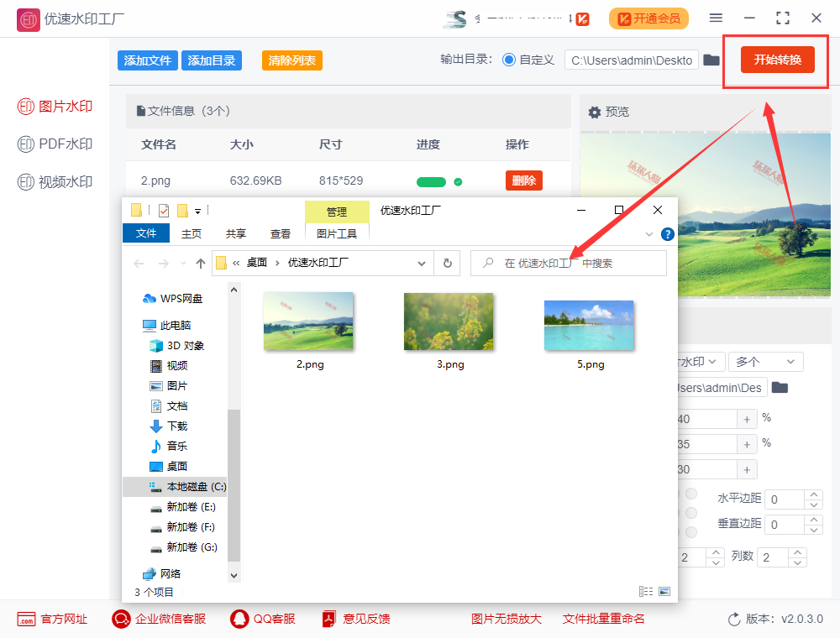Open the 水印 type dropdown
The width and height of the screenshot is (840, 638).
click(701, 362)
